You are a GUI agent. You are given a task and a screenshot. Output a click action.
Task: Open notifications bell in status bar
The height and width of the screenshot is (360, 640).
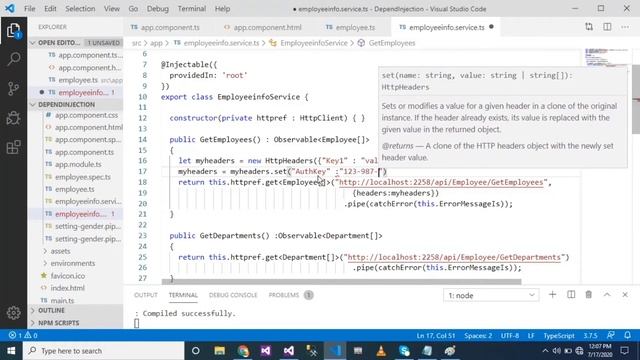627,336
